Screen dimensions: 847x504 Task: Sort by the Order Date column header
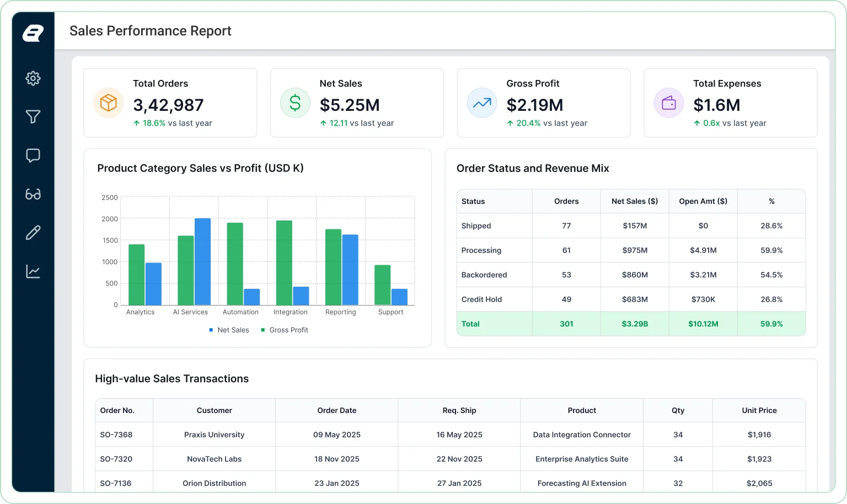[337, 410]
